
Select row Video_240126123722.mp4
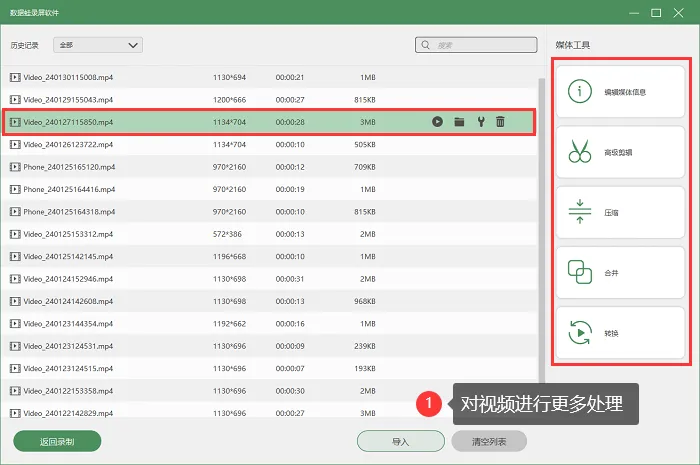click(x=269, y=145)
